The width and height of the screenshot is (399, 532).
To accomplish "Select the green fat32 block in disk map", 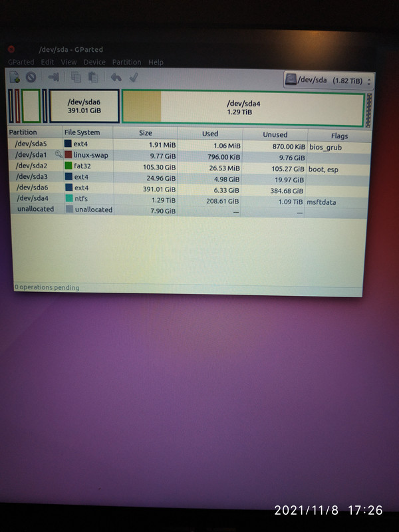I will point(31,106).
